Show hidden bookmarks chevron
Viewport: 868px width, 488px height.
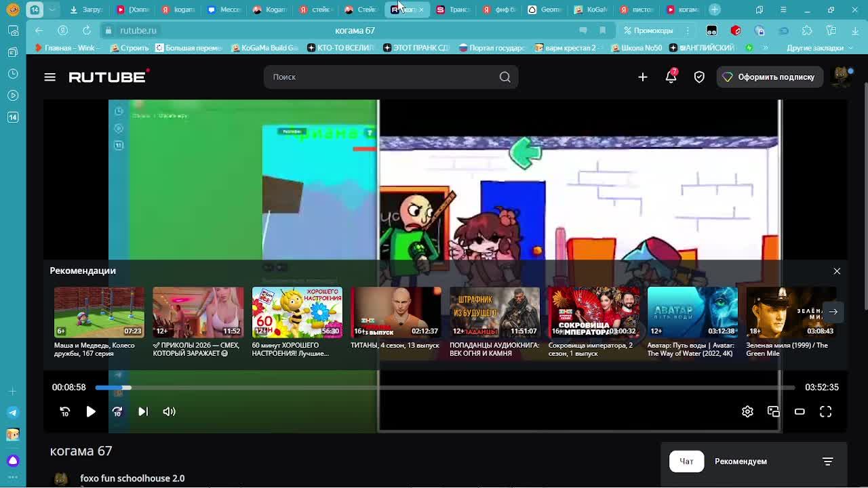(x=766, y=48)
